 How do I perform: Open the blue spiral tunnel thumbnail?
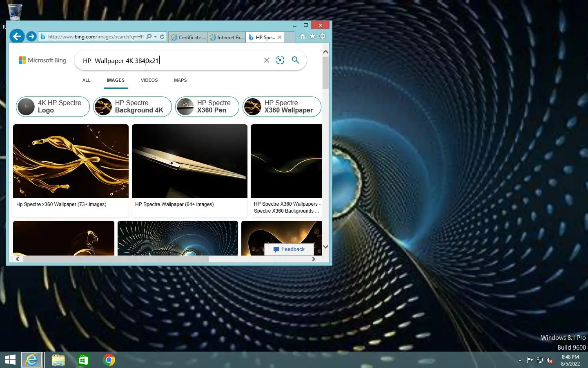pyautogui.click(x=178, y=238)
